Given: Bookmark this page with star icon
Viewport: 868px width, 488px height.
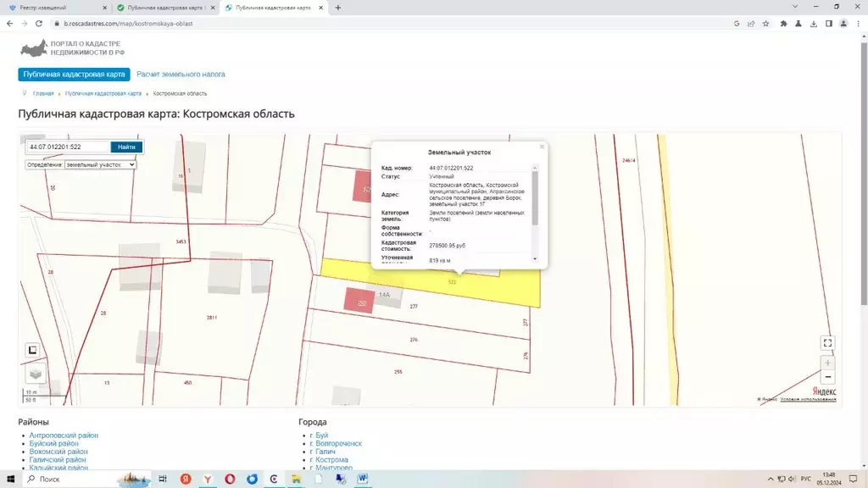Looking at the screenshot, I should point(765,23).
